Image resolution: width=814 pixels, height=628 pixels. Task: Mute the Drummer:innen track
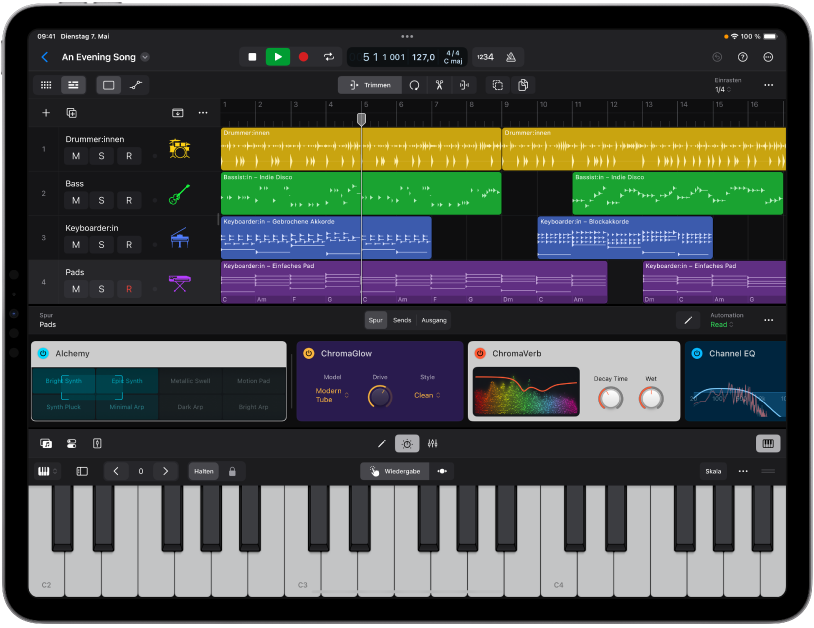coord(76,156)
